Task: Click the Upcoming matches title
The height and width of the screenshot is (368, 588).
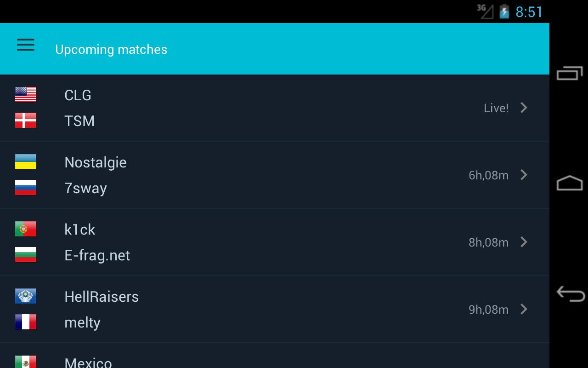Action: point(111,49)
